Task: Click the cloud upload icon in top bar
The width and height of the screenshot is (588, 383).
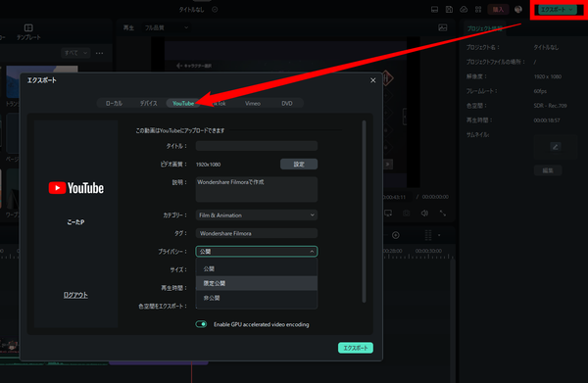Action: (x=464, y=10)
